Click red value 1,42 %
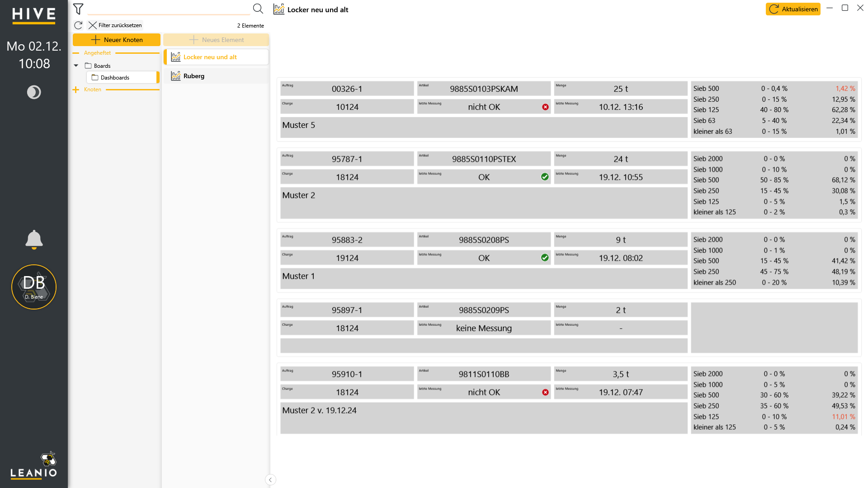This screenshot has height=488, width=868. (x=845, y=89)
